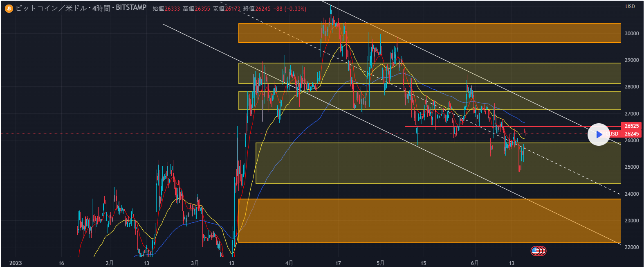Click the orange Bitcoin logo icon
This screenshot has height=267, width=644.
pyautogui.click(x=9, y=9)
